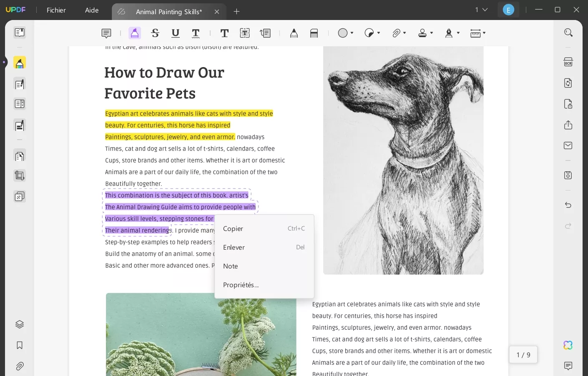The width and height of the screenshot is (588, 376).
Task: Expand the Stamp tool dropdown arrow
Action: tap(432, 33)
